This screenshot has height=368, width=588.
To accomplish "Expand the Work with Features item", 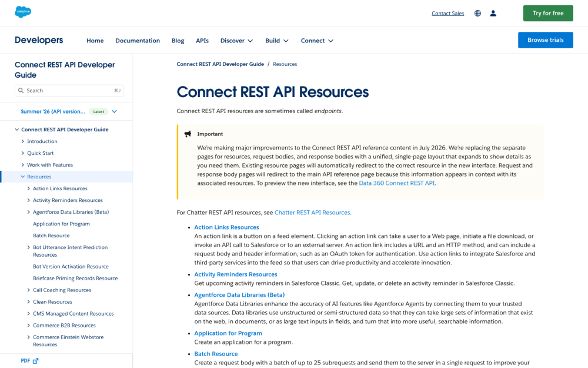I will pyautogui.click(x=22, y=165).
